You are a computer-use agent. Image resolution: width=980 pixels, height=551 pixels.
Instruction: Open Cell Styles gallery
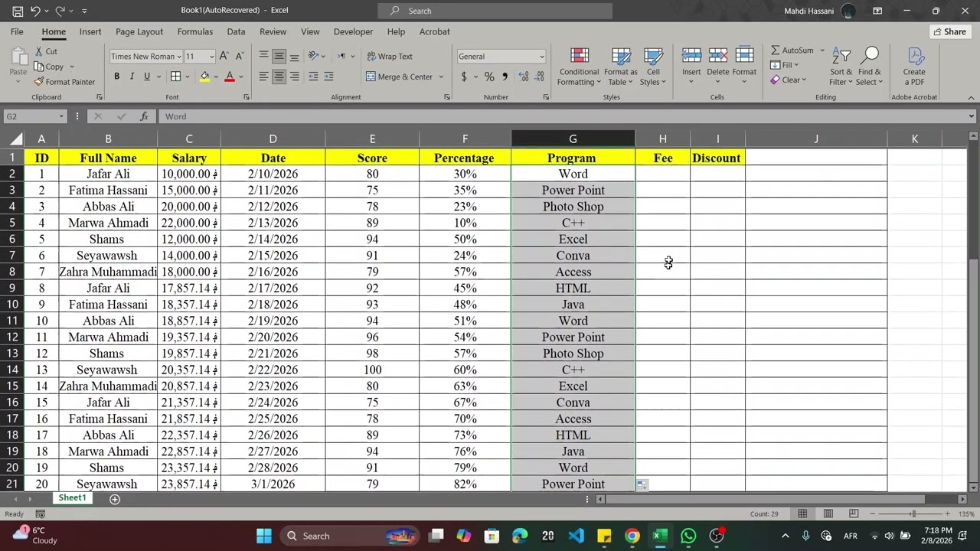click(x=653, y=67)
